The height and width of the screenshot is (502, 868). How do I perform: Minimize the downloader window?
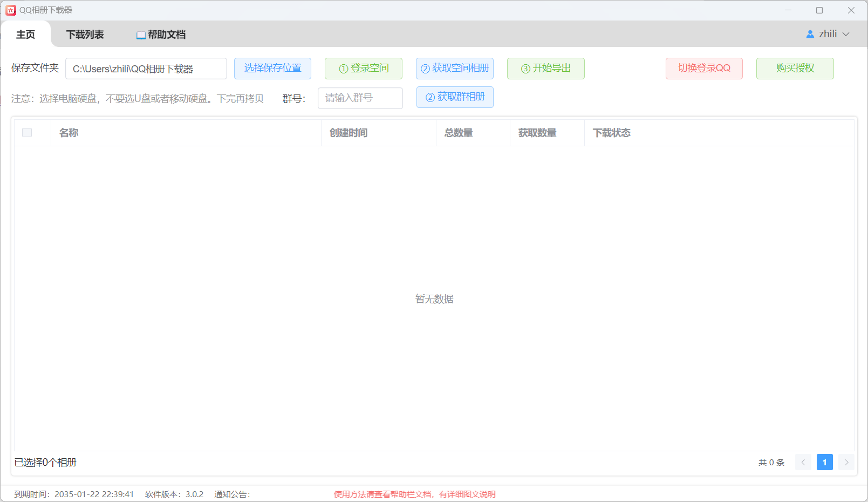pyautogui.click(x=788, y=10)
